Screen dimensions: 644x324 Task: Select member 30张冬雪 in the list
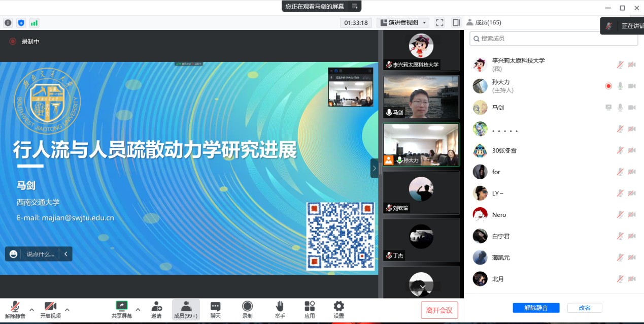[554, 150]
